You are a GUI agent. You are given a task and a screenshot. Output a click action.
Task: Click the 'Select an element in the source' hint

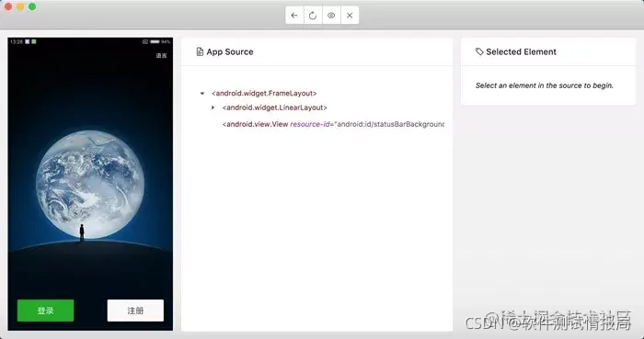coord(545,85)
